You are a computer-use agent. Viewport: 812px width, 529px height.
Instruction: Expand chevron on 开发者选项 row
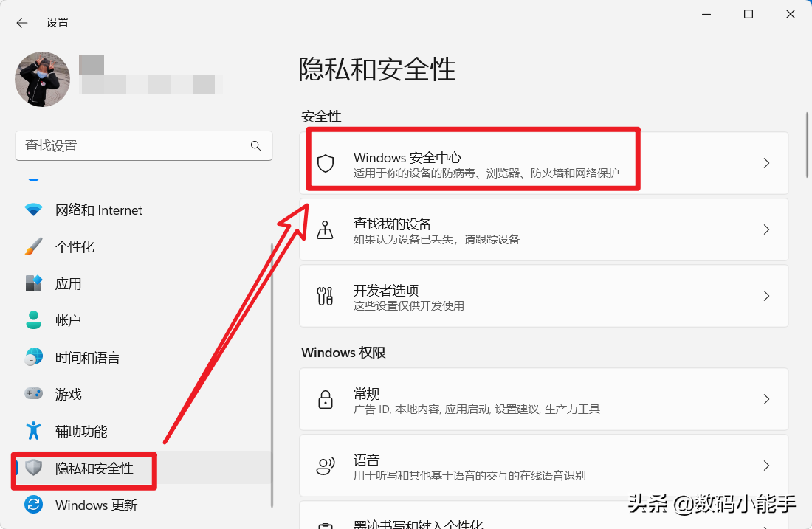click(766, 296)
